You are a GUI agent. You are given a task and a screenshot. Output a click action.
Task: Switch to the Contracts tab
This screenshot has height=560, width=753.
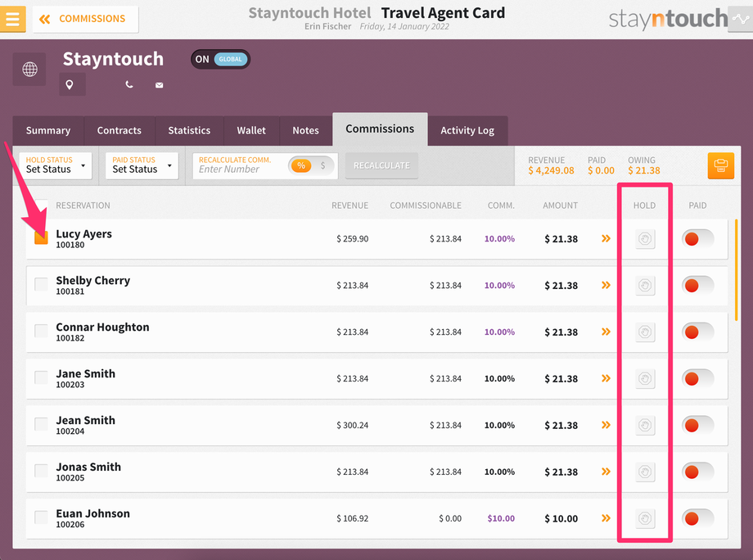point(119,131)
